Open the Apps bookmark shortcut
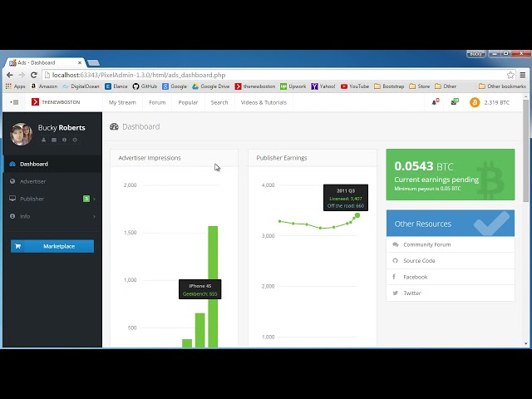This screenshot has width=532, height=399. coord(15,86)
